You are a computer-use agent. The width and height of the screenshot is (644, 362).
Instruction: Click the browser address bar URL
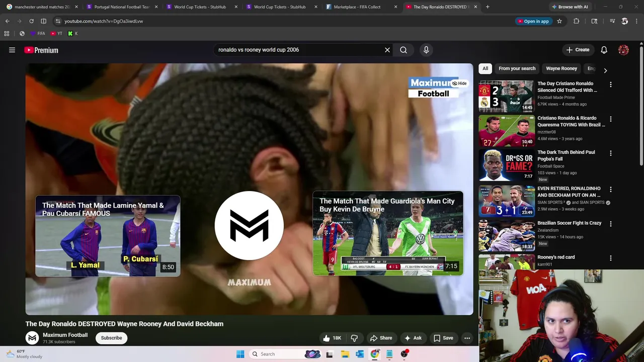[x=104, y=21]
